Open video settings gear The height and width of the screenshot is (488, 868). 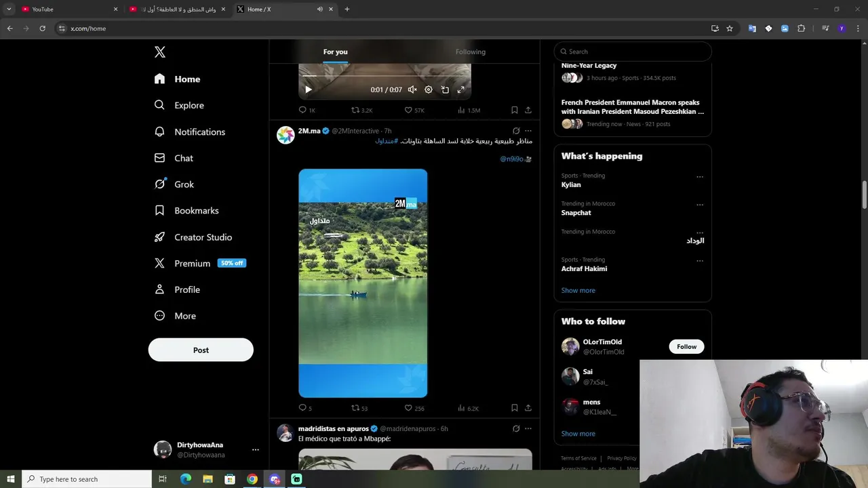[429, 89]
